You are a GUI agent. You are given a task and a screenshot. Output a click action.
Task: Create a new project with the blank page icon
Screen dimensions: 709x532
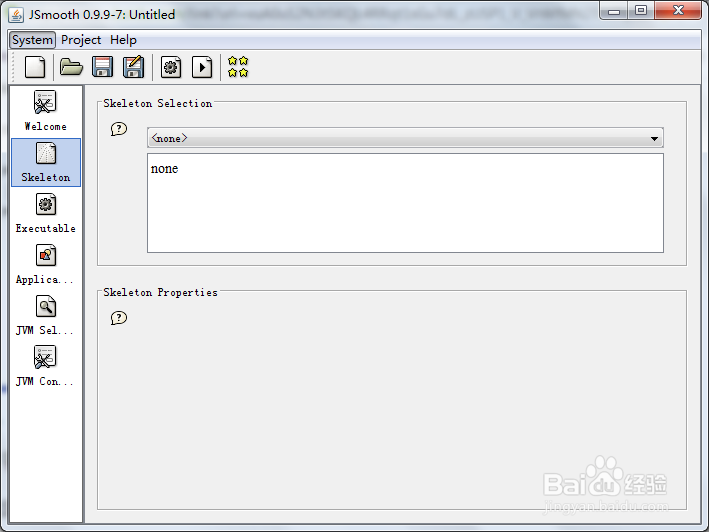point(35,67)
